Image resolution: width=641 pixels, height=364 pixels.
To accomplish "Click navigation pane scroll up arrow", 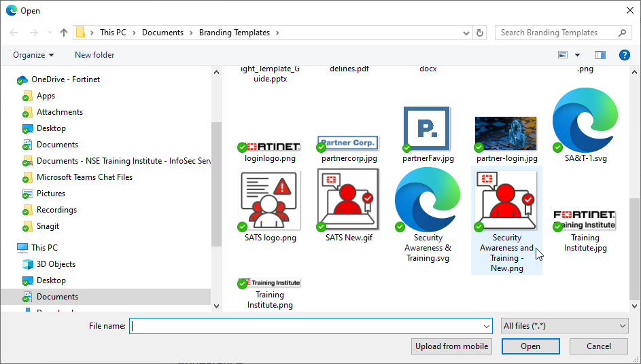I will (x=216, y=72).
